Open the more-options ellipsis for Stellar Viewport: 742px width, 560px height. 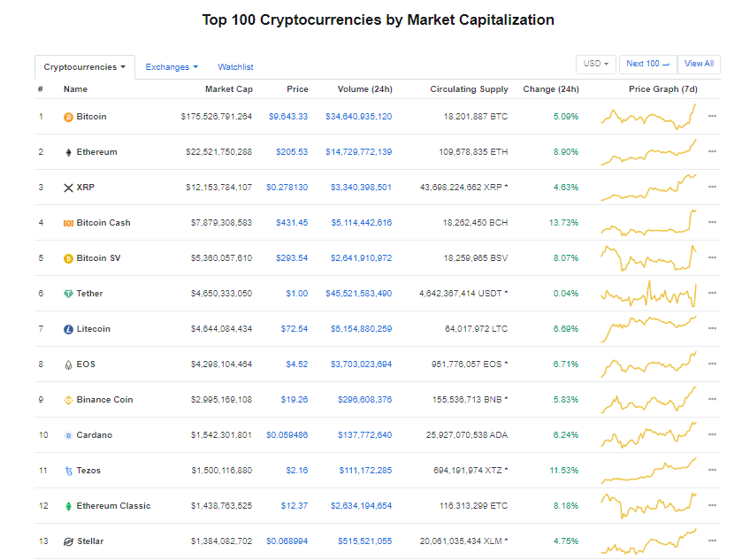712,541
